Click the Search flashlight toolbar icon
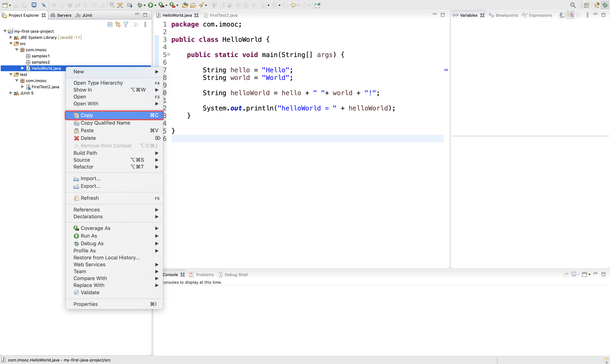Screen dimensions: 610x364 pos(201,5)
